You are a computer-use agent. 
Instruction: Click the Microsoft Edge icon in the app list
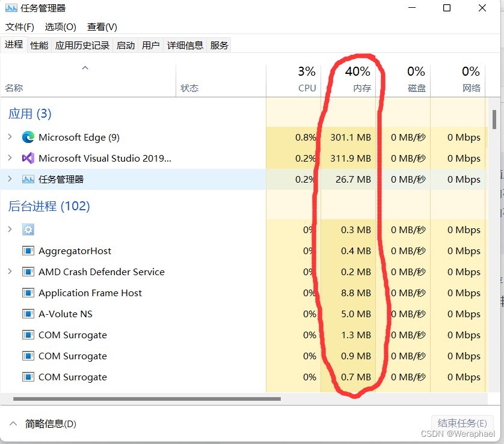point(28,138)
